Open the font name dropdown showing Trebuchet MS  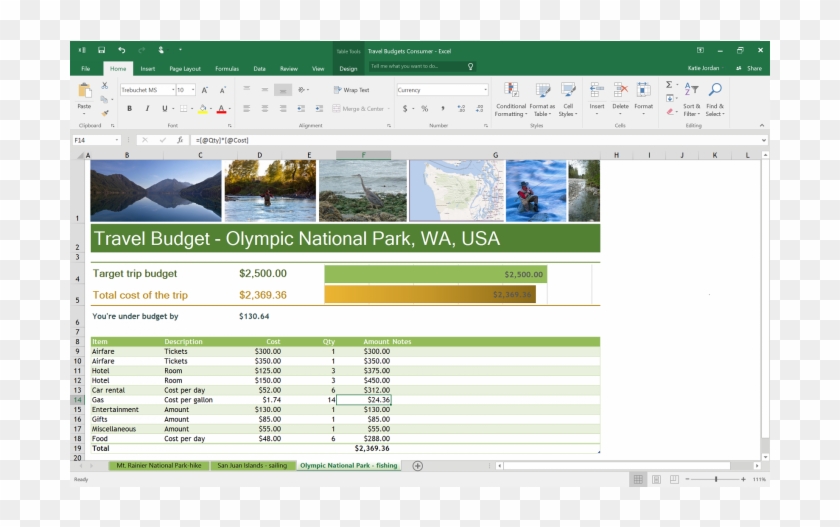(x=173, y=90)
